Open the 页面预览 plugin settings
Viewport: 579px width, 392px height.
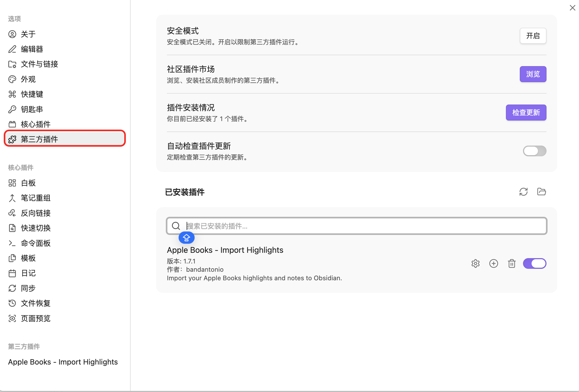tap(65, 318)
